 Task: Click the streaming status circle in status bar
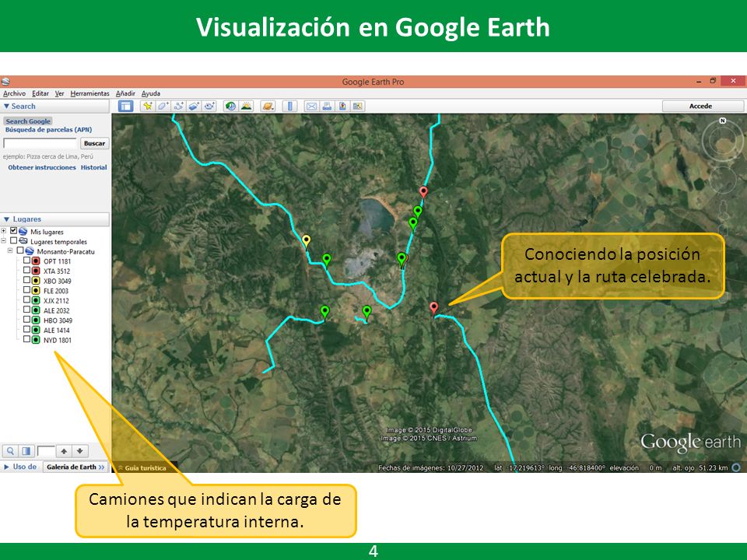pos(736,467)
